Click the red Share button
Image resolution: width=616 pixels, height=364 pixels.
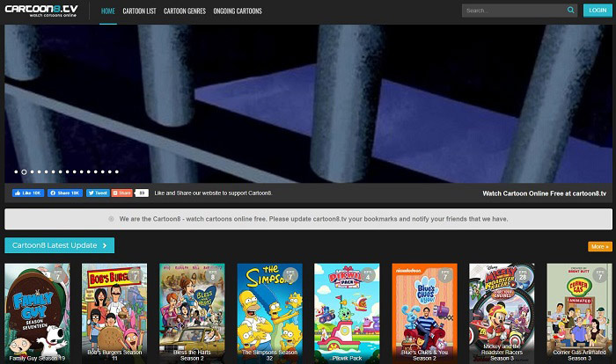121,193
